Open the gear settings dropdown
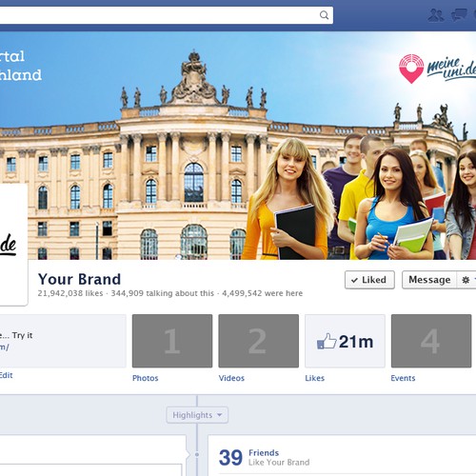The height and width of the screenshot is (476, 476). coord(466,280)
